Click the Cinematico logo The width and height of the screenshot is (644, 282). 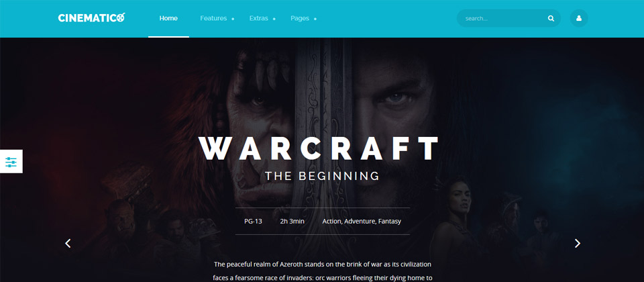pyautogui.click(x=92, y=18)
